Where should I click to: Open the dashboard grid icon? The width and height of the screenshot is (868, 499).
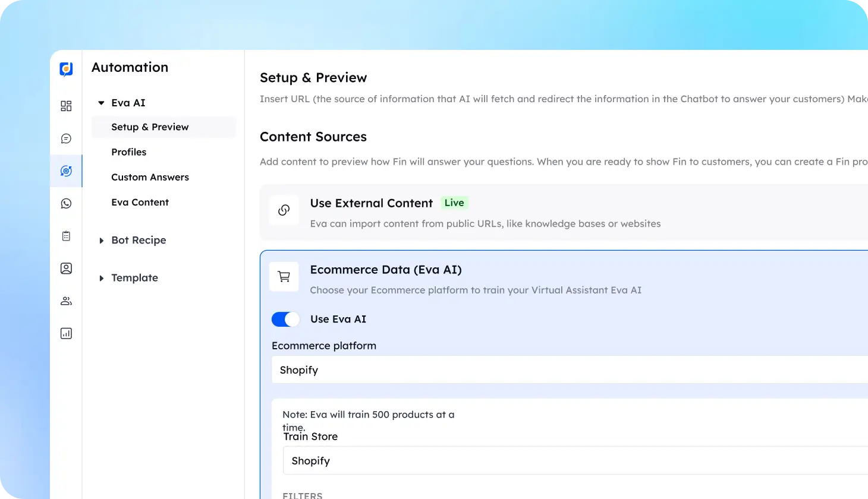click(x=66, y=106)
